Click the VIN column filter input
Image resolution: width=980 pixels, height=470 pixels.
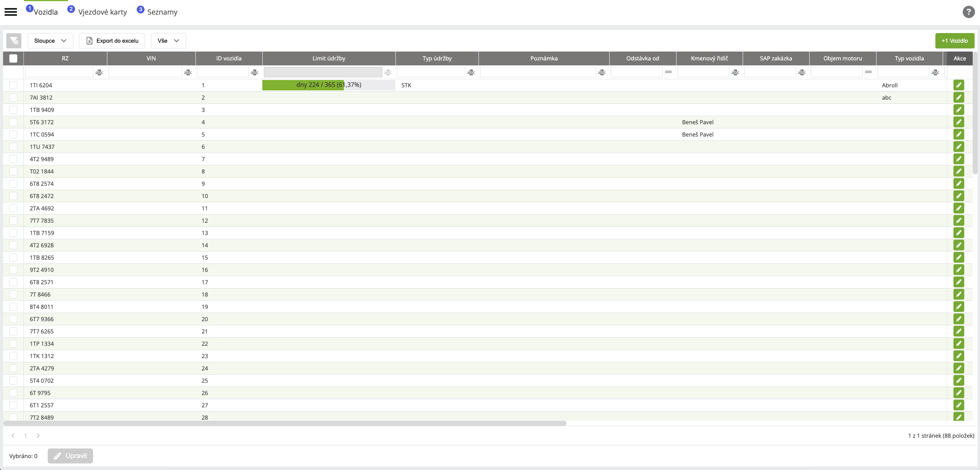(x=145, y=72)
